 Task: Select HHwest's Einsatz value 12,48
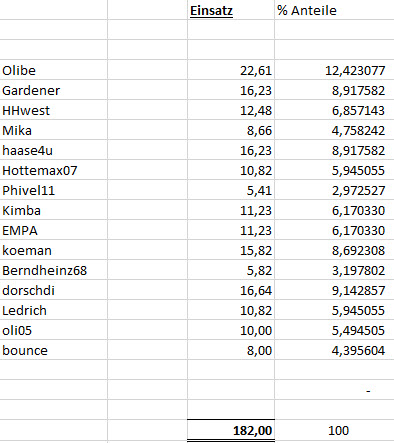pyautogui.click(x=231, y=110)
